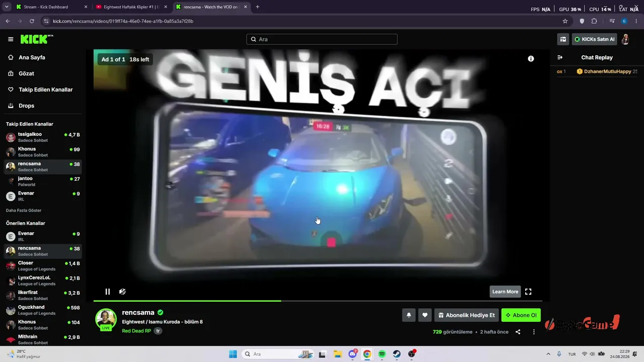
Task: Open Oguzkhand recommended channel
Action: click(43, 310)
